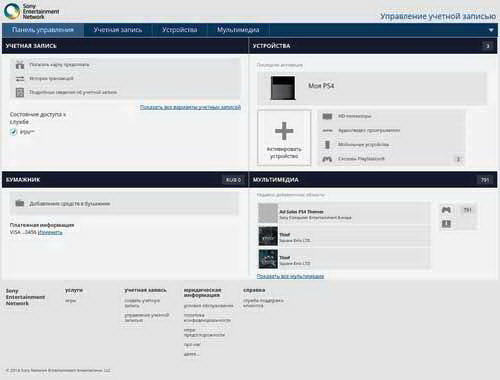500x380 pixels.
Task: Click Изменить link beside VISA card
Action: 50,232
